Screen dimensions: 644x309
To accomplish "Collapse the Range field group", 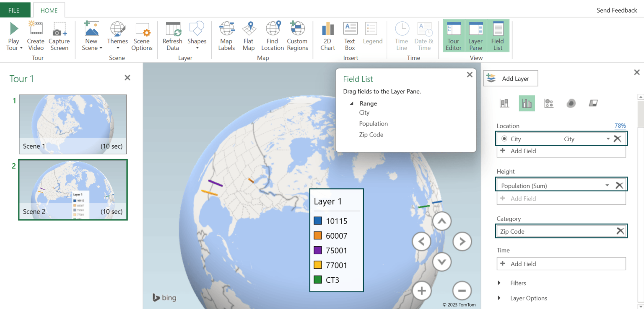I will (351, 103).
